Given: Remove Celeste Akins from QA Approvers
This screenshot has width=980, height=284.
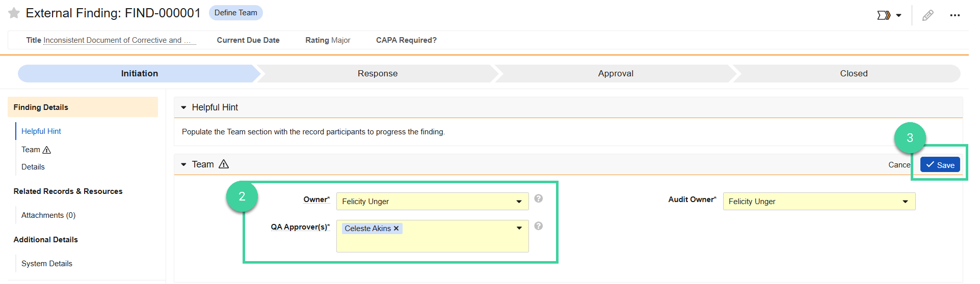Looking at the screenshot, I should tap(396, 229).
